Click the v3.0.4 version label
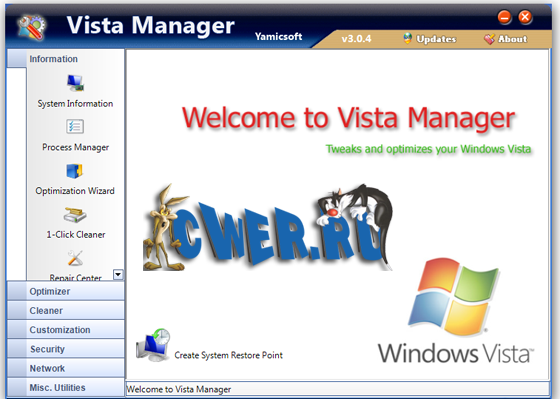560x399 pixels. click(x=356, y=39)
